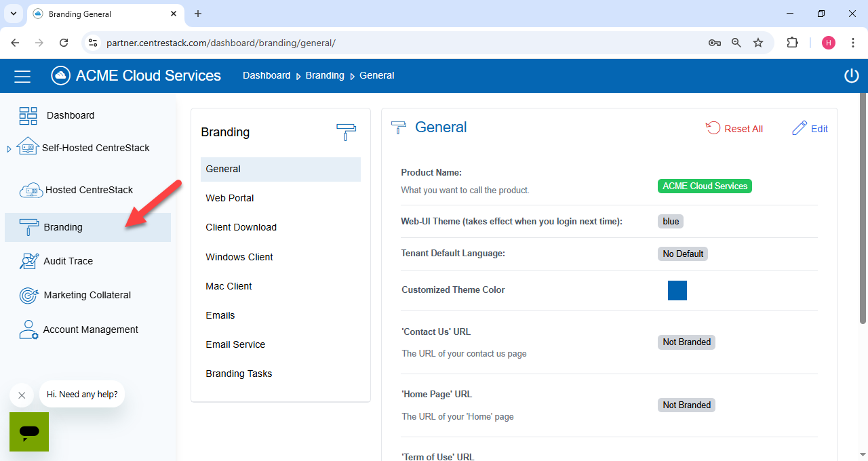Click the power logout icon
The image size is (868, 461).
tap(851, 76)
